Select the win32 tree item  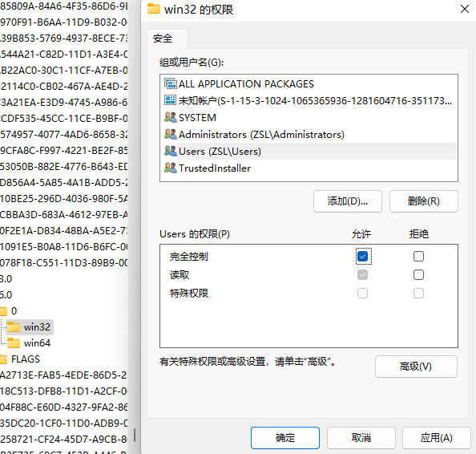[30, 327]
